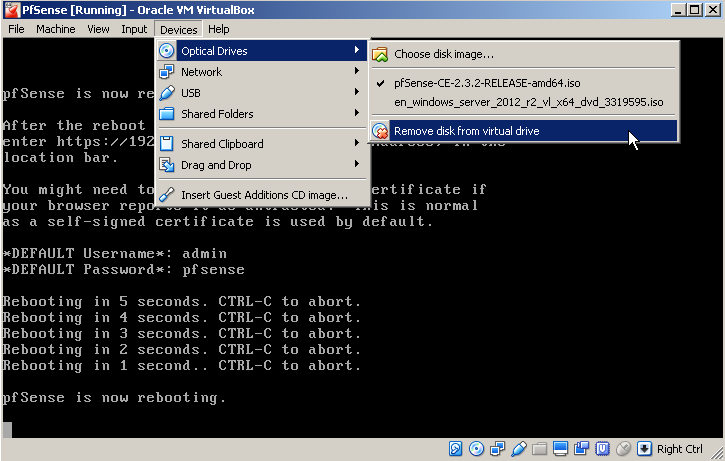Click the display monitor status bar icon

(x=560, y=449)
